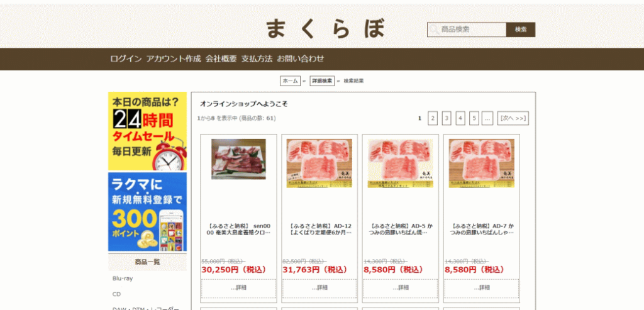This screenshot has height=310, width=644.
Task: Open the ラクマ 300ポイント banner
Action: (x=147, y=212)
